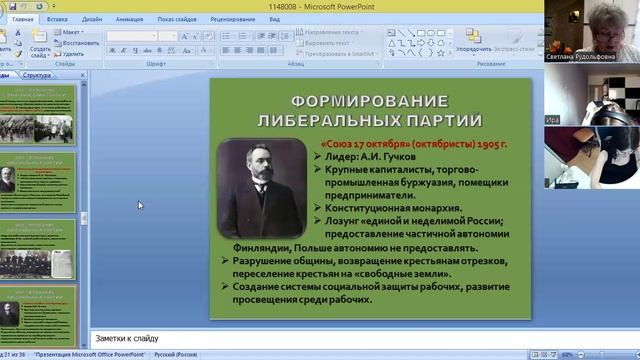Open character spacing options
Screen dimensions: 640x360
pyautogui.click(x=171, y=50)
